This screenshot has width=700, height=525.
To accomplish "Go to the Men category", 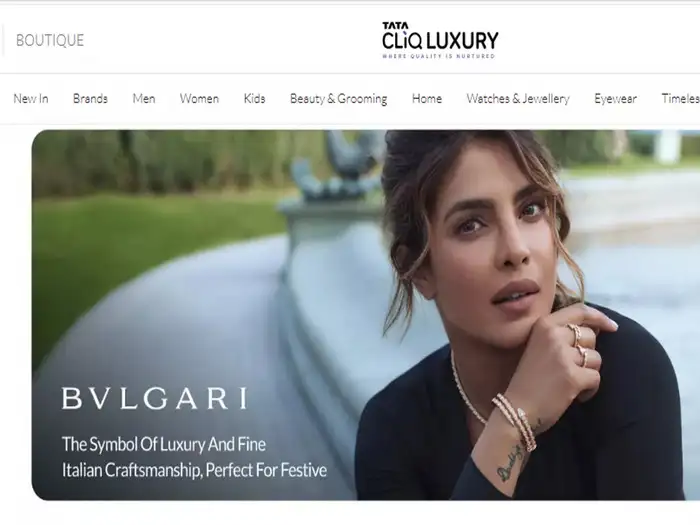I will coord(144,98).
